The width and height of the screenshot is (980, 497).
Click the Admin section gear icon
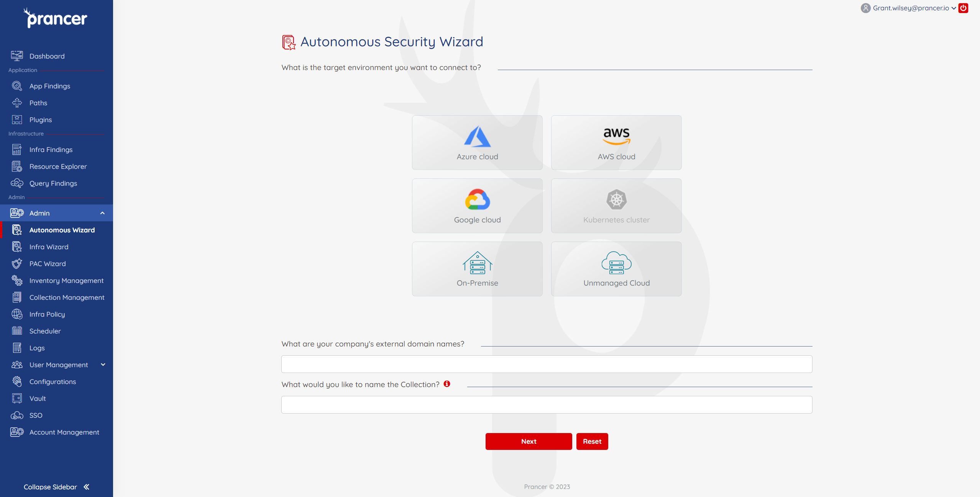tap(17, 213)
